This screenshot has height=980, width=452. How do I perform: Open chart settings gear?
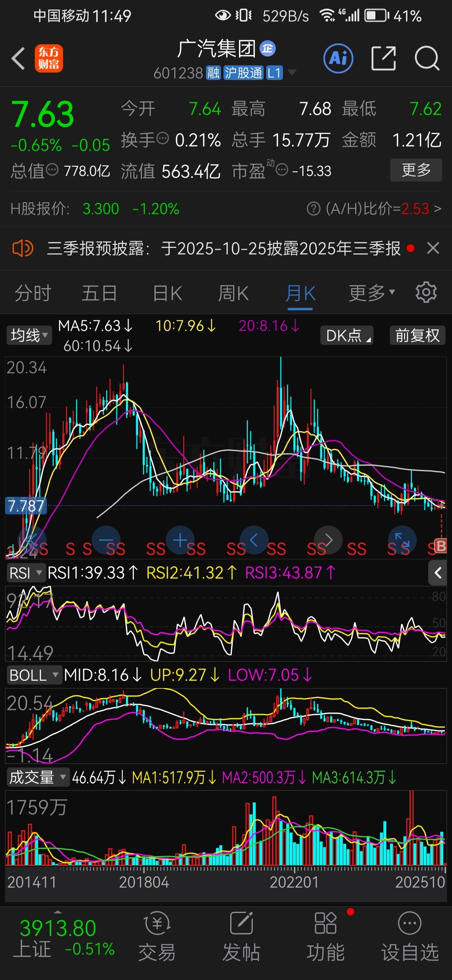coord(426,292)
